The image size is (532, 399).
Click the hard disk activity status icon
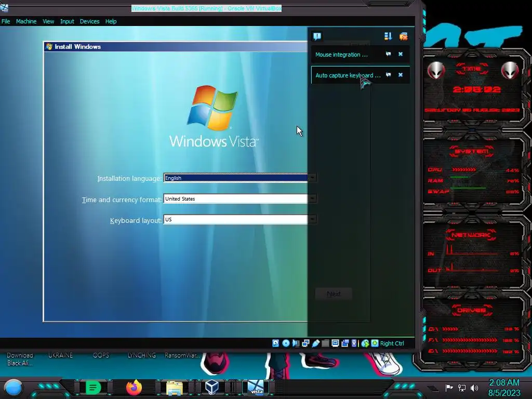(x=275, y=343)
